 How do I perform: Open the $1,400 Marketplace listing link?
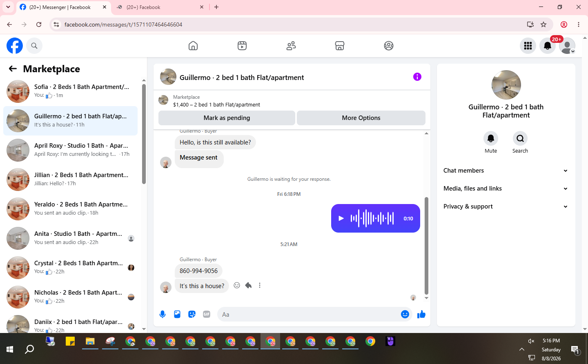(x=216, y=104)
